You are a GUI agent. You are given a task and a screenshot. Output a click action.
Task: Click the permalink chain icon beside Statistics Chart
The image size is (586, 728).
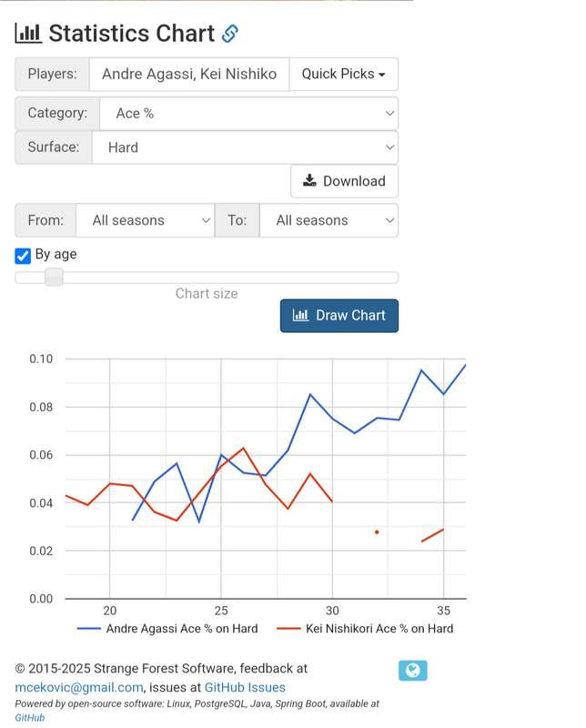pos(230,34)
